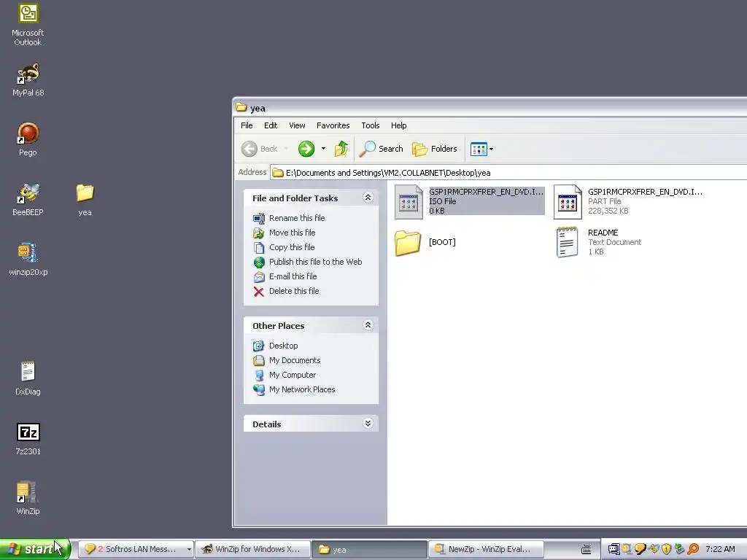Collapse the Other Places panel
Screen dimensions: 747x560
pyautogui.click(x=368, y=325)
